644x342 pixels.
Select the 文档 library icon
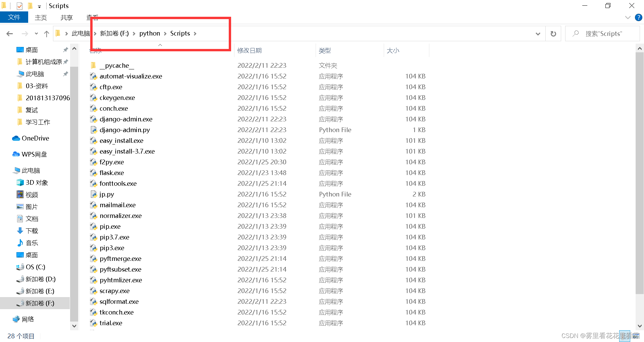point(20,219)
